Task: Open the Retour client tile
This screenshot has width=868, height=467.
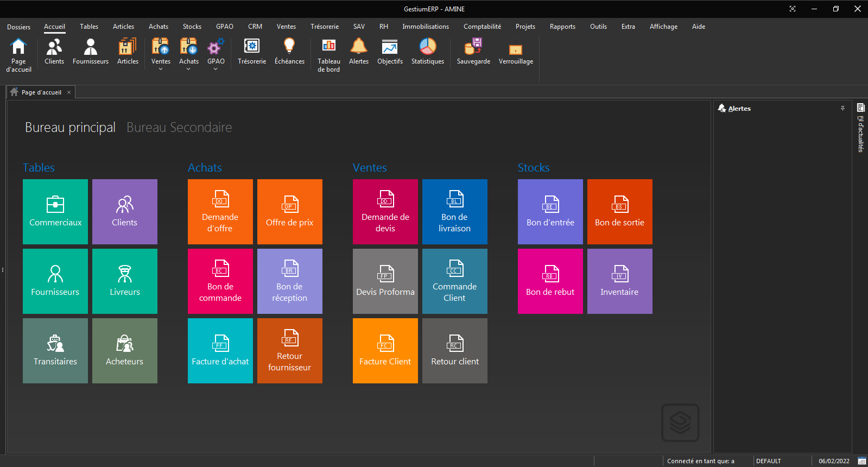Action: click(455, 351)
